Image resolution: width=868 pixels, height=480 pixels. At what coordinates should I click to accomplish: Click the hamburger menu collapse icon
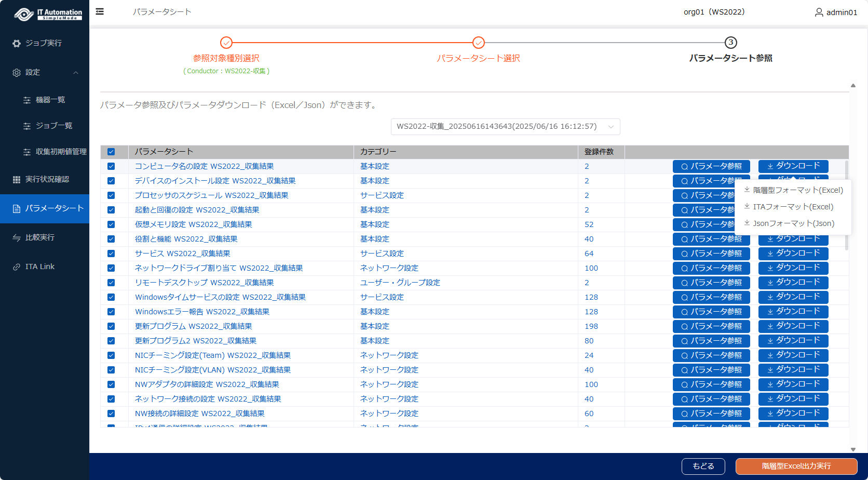pos(100,11)
